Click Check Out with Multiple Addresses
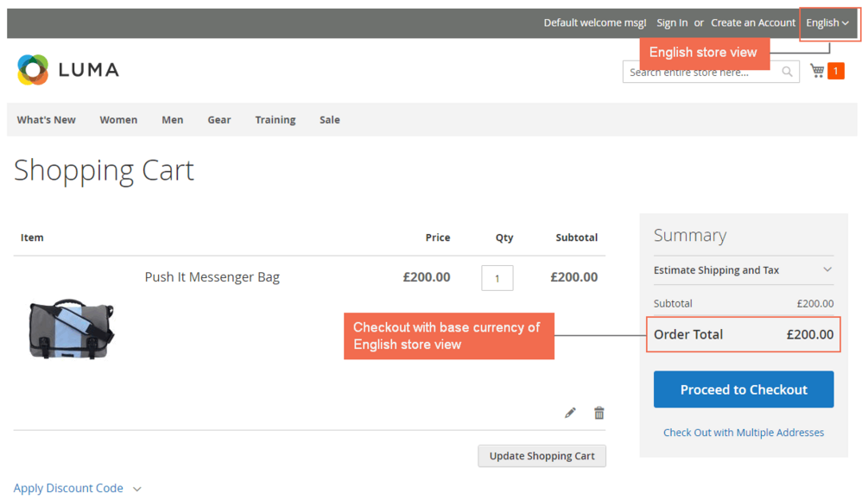 click(x=744, y=433)
